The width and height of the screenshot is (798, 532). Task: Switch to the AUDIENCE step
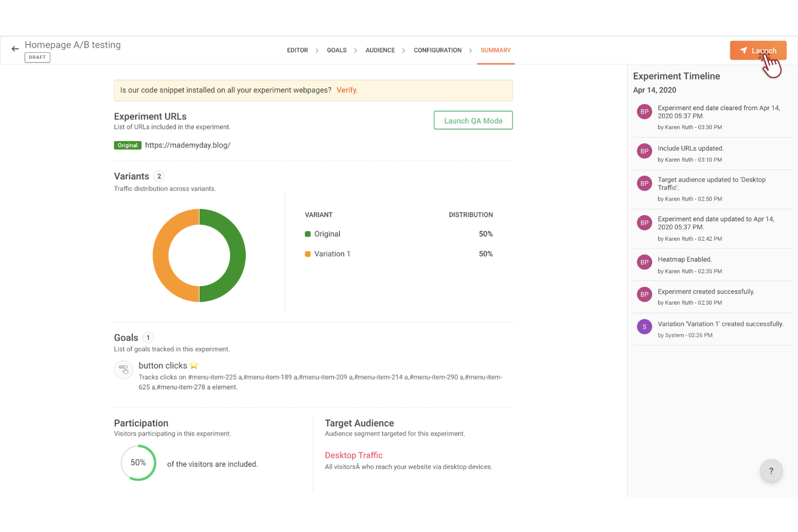click(380, 50)
